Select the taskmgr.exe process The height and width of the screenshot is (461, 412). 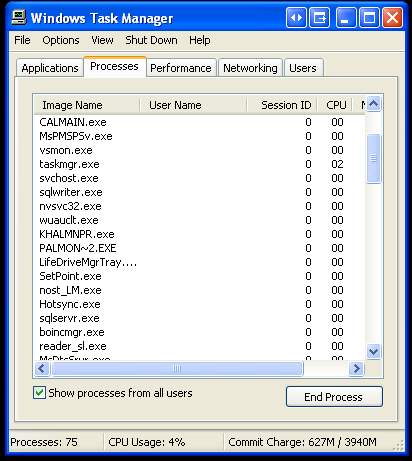(x=199, y=164)
